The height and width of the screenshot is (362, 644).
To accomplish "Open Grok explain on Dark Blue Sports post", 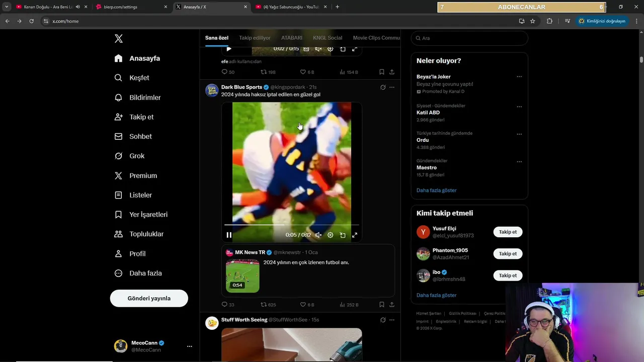I will [x=383, y=87].
